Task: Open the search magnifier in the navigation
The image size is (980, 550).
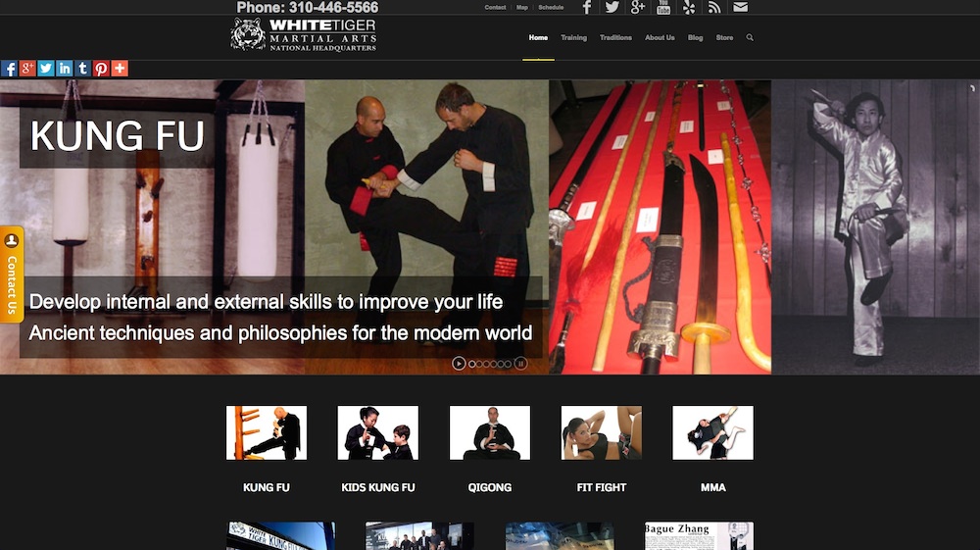Action: coord(750,38)
